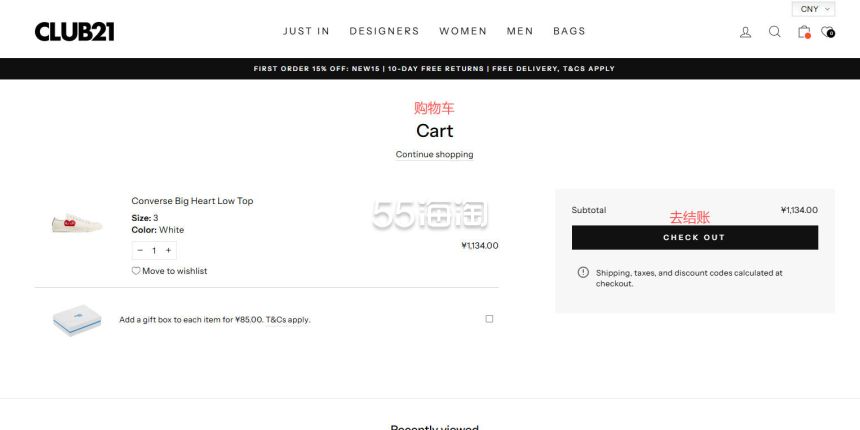
Task: Open the WOMEN menu
Action: click(463, 31)
